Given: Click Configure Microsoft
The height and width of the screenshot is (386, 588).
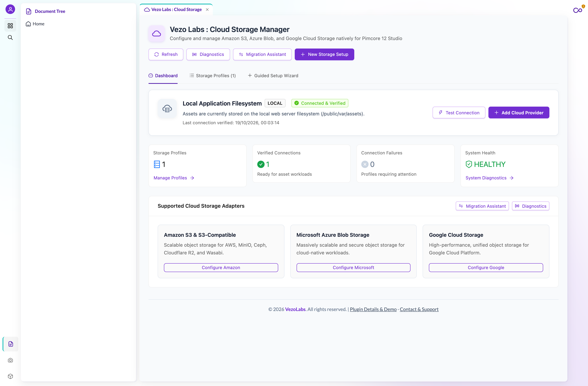Looking at the screenshot, I should (x=353, y=268).
